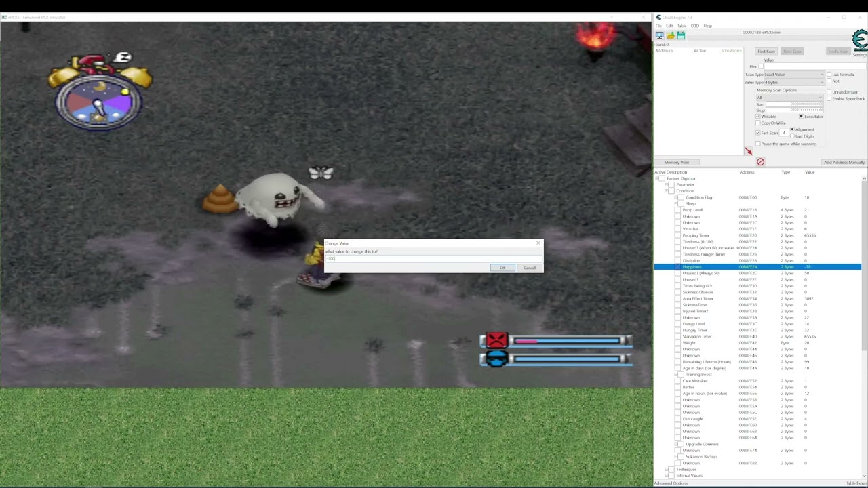Screen dimensions: 868x488
Task: Enable the CopyOnWrite checkbox
Action: (758, 123)
